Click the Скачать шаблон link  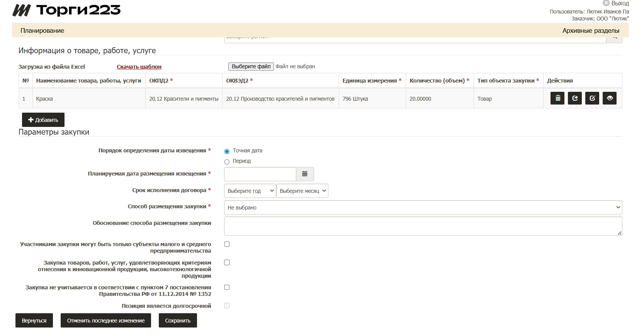click(139, 67)
